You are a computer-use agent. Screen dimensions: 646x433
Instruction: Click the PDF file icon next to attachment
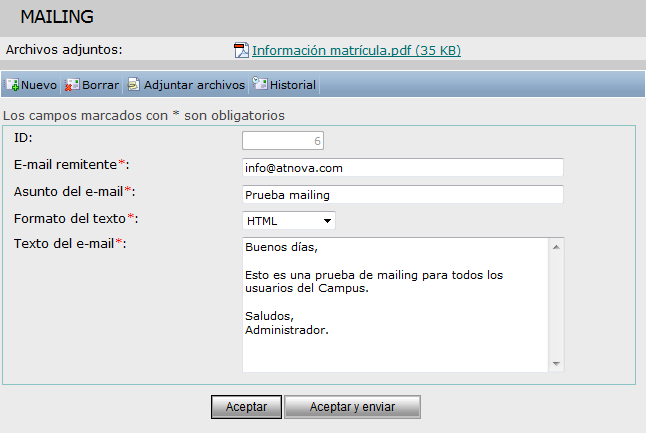(x=241, y=50)
